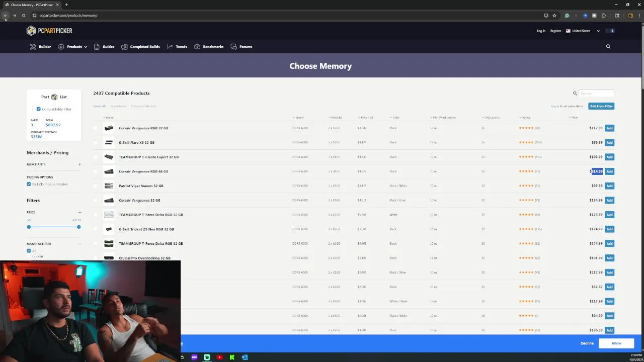Click the Benchmarks gauge icon
The image size is (644, 362).
click(197, 47)
